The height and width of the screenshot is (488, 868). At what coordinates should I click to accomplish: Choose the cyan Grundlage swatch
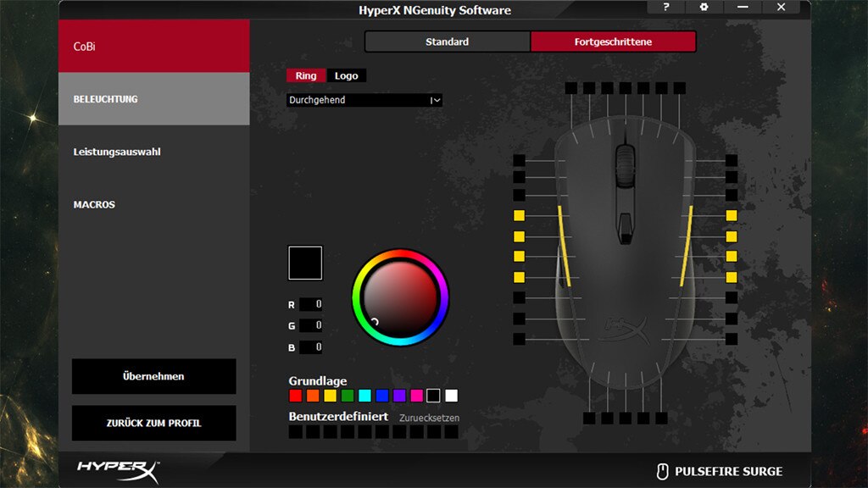tap(364, 396)
